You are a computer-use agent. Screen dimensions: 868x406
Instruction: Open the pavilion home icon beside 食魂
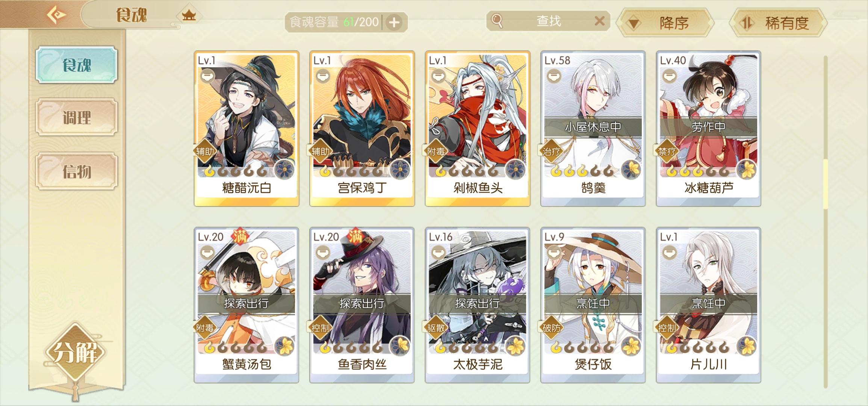point(189,15)
